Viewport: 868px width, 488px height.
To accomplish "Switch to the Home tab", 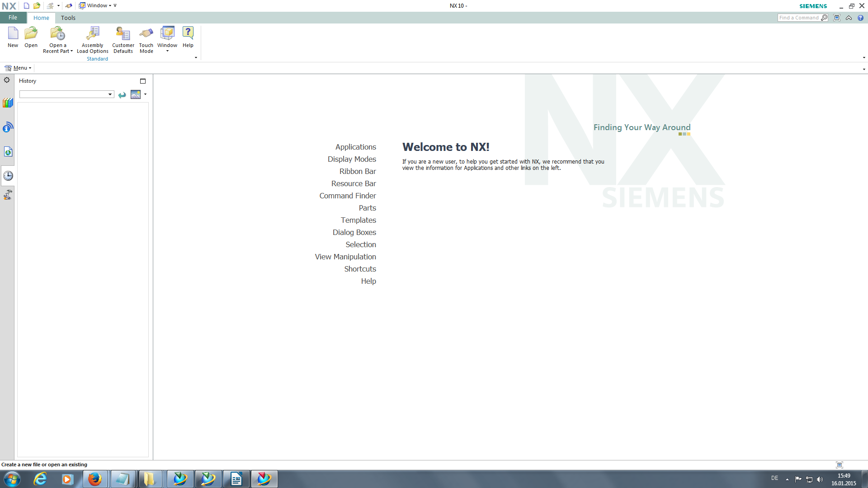I will coord(41,18).
